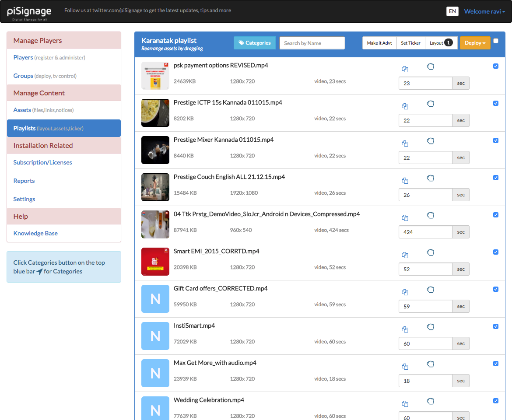Click copy icon for Smart EMI_2015_CORRTD.mp4
Viewport: 512px width, 420px height.
405,255
